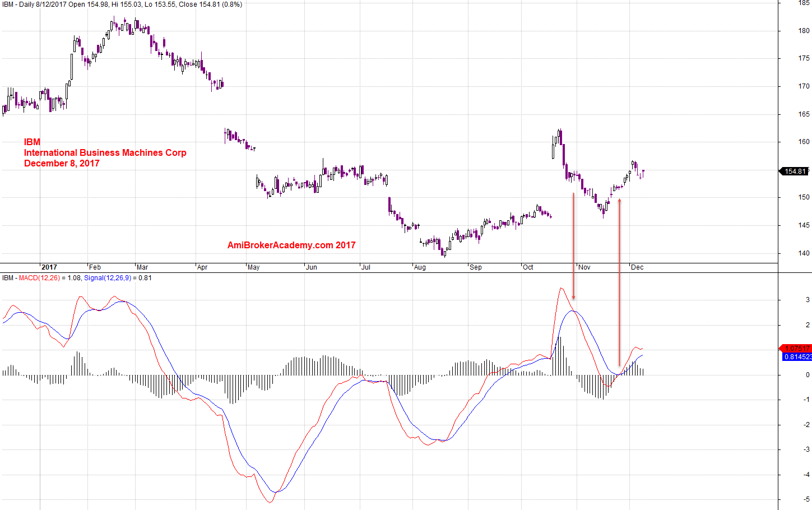Click the 170 price axis label
812x510 pixels.
coord(804,86)
